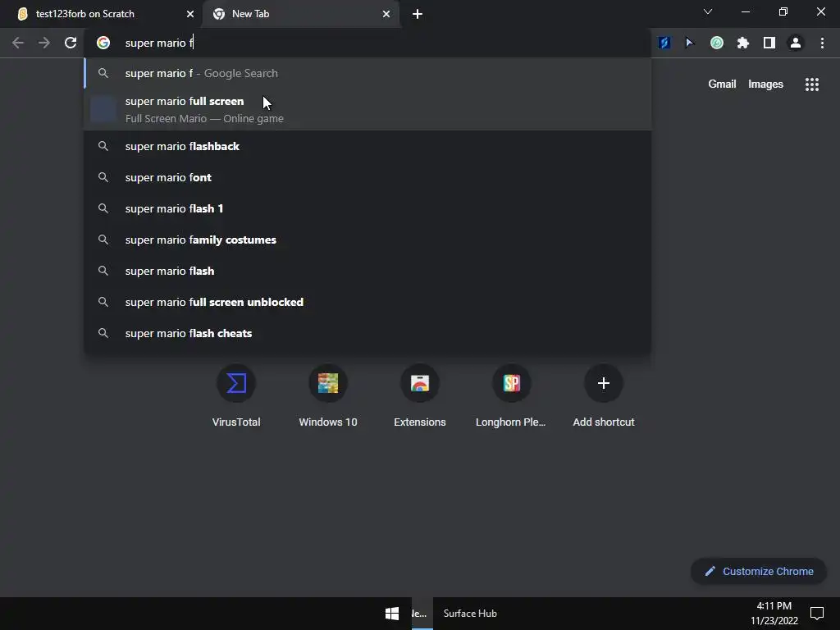Click the Customize Chrome button

[x=759, y=571]
